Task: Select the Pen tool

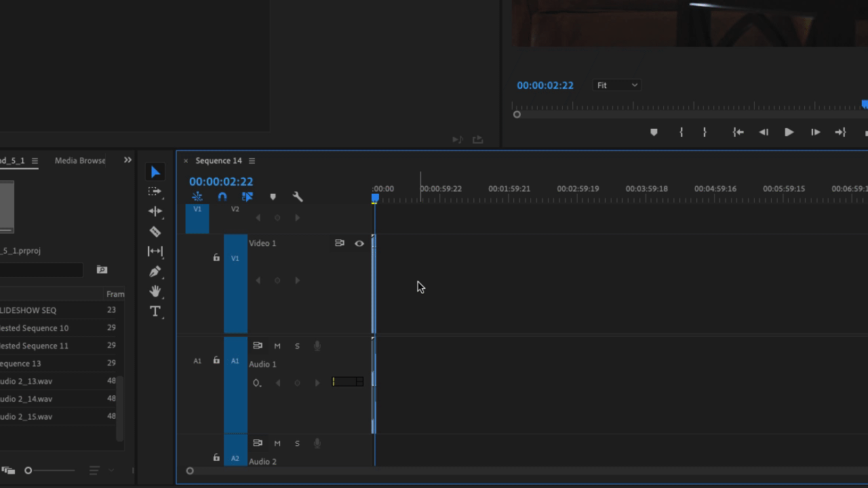Action: pos(155,271)
